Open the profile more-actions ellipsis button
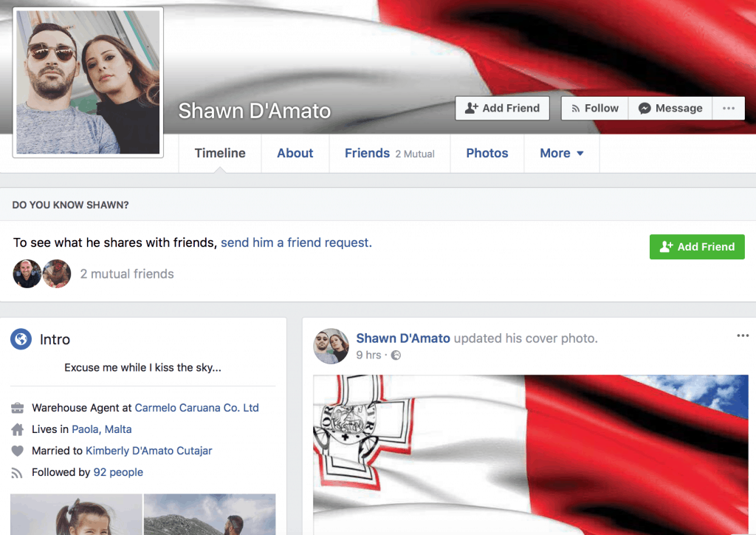The image size is (756, 535). click(x=728, y=108)
